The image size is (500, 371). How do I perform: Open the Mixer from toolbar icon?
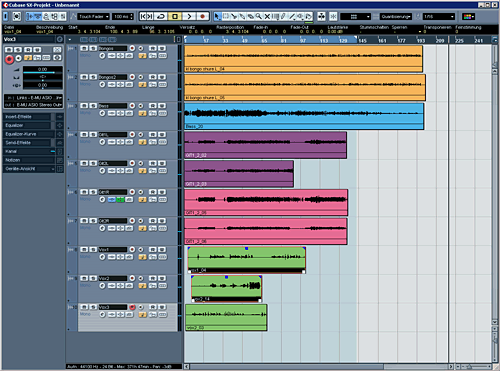click(x=63, y=16)
